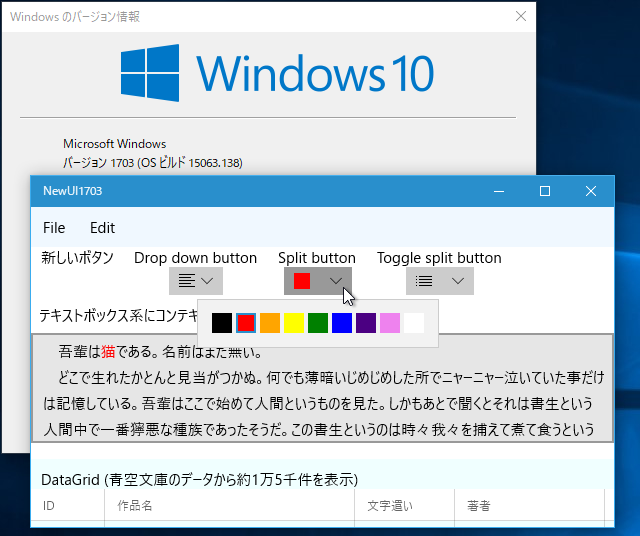Pick the orange color swatch
640x536 pixels.
(x=270, y=323)
